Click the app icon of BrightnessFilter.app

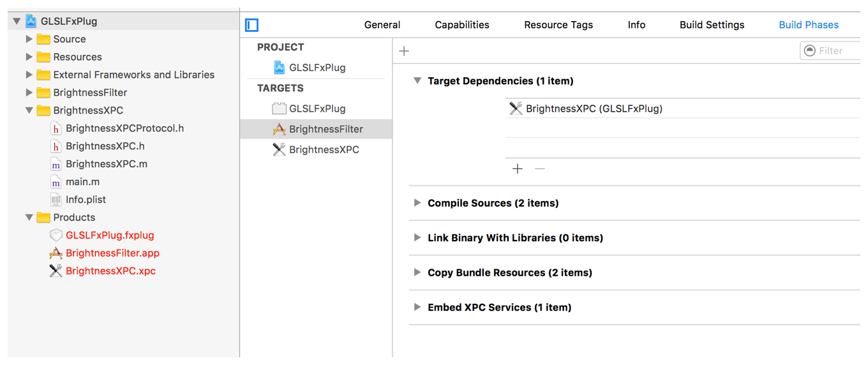[x=56, y=253]
